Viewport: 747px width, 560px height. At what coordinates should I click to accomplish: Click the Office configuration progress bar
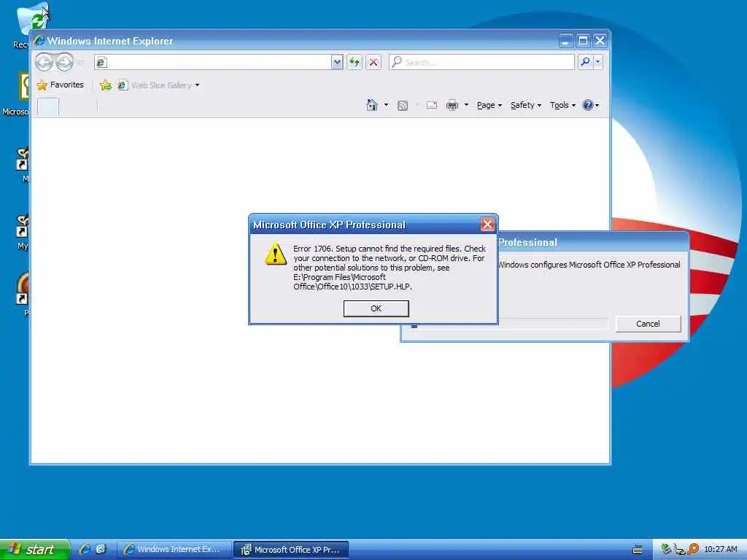[508, 324]
